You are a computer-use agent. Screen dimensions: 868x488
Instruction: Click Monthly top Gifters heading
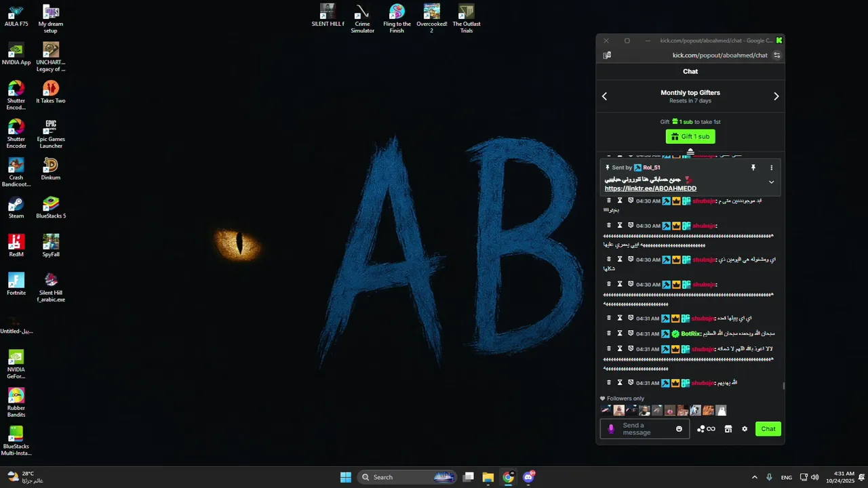(690, 93)
